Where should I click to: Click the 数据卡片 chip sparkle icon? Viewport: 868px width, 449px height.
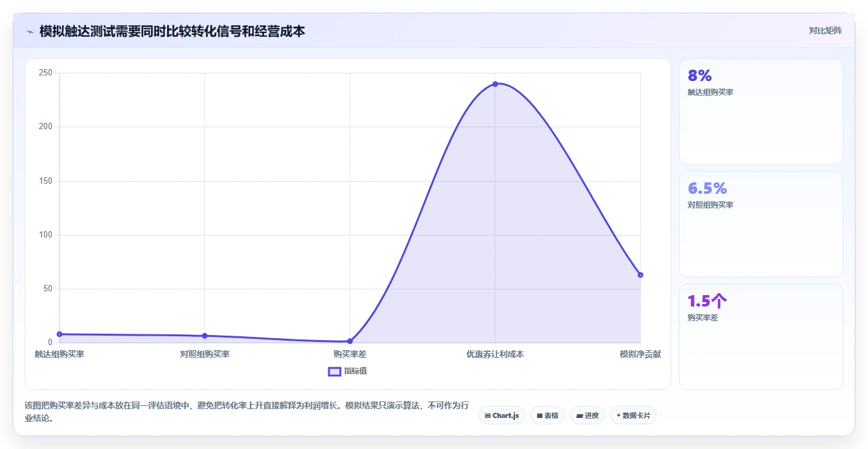[619, 415]
